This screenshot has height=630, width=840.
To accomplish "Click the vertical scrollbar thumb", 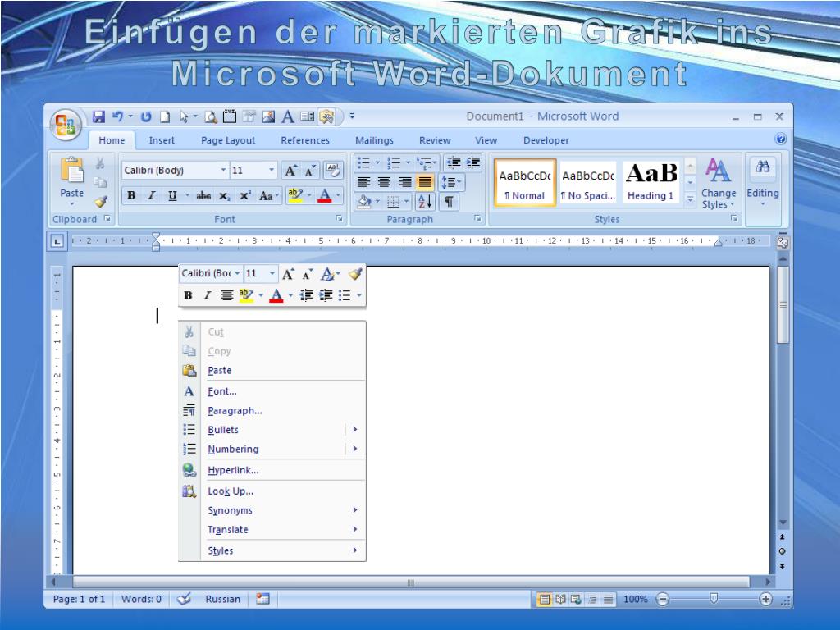I will pyautogui.click(x=783, y=305).
